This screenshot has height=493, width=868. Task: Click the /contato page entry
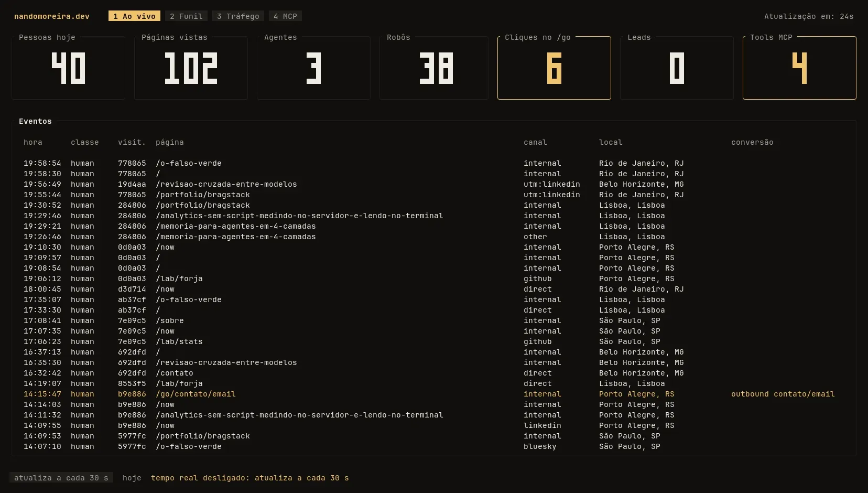pos(175,373)
